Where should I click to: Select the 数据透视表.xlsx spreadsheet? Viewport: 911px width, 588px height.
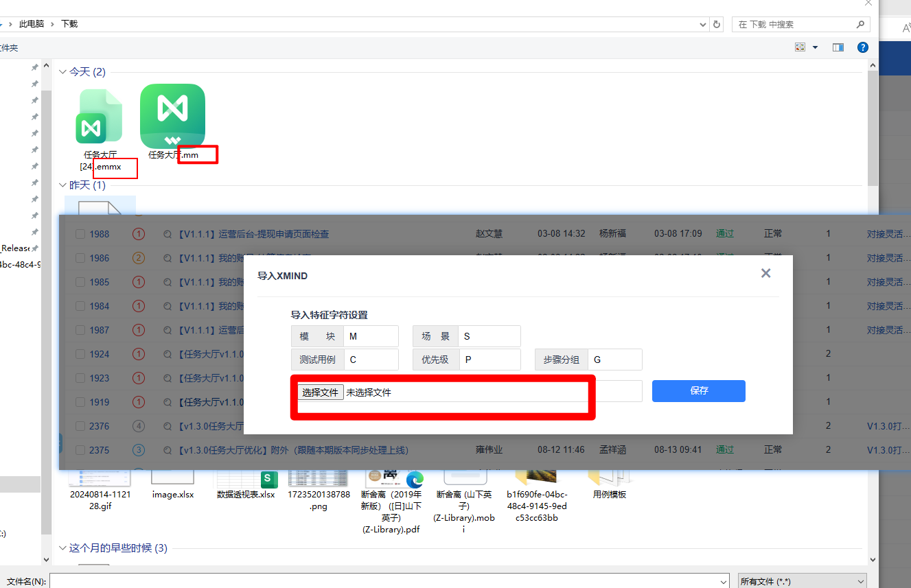click(x=246, y=494)
